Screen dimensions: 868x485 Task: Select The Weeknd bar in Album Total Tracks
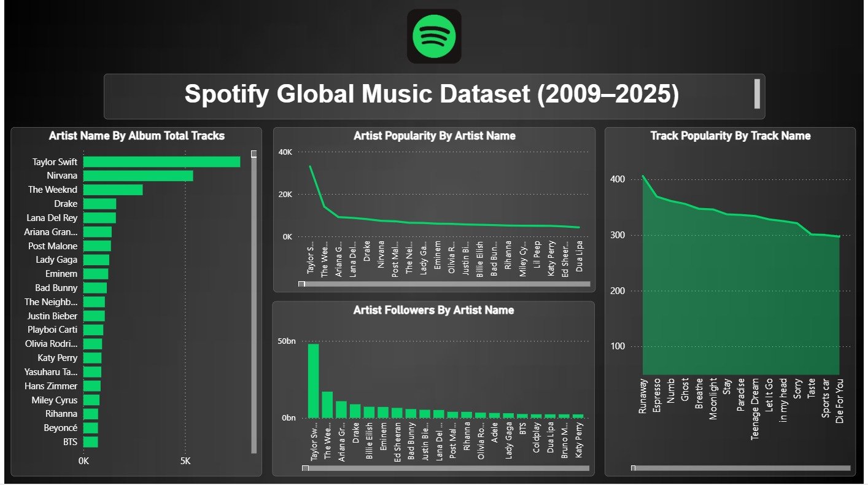coord(113,190)
